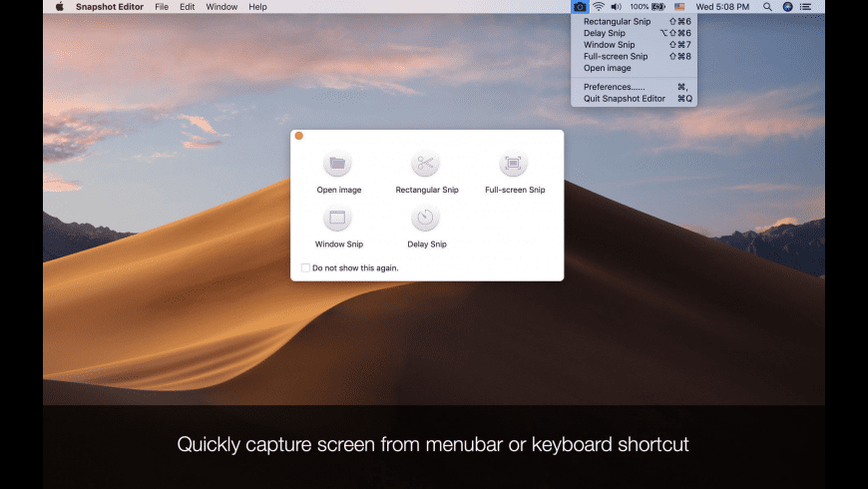This screenshot has height=489, width=868.
Task: Select Quit Snapshot Editor menu entry
Action: 625,99
